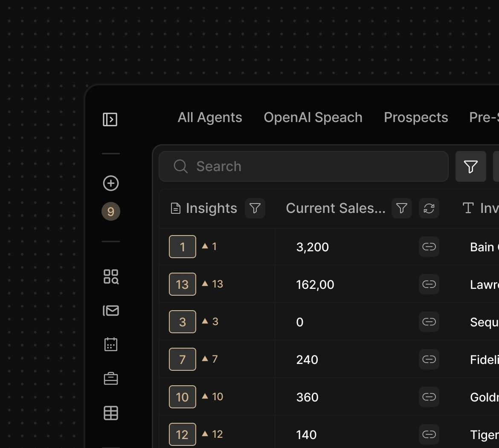The width and height of the screenshot is (499, 448).
Task: Click the link icon in the 3,200 row
Action: [429, 247]
